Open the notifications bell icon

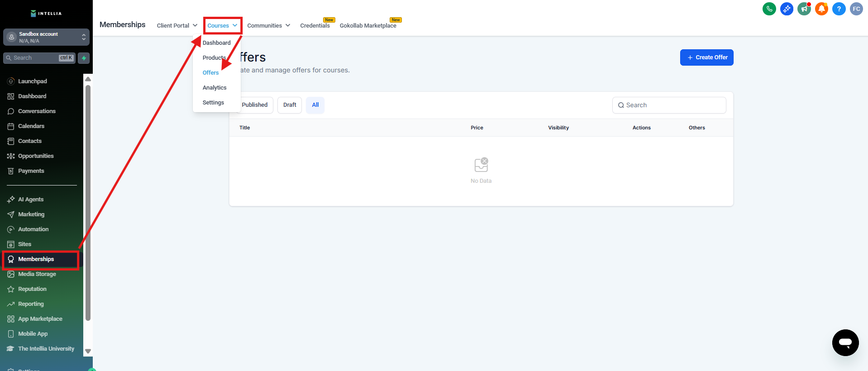click(821, 9)
